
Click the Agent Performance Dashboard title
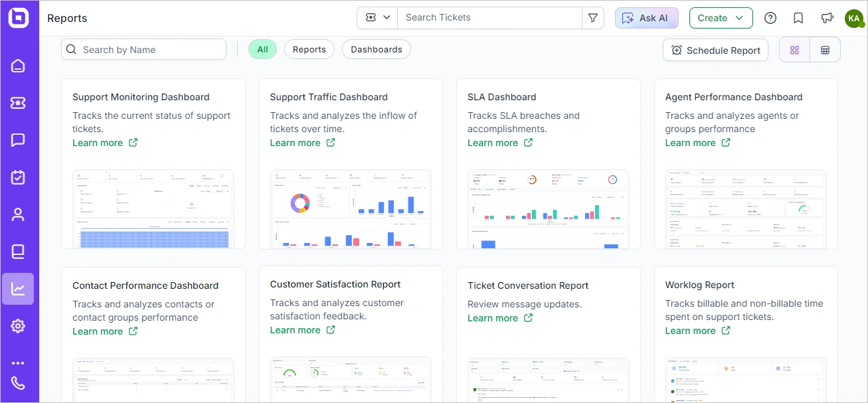pyautogui.click(x=734, y=97)
